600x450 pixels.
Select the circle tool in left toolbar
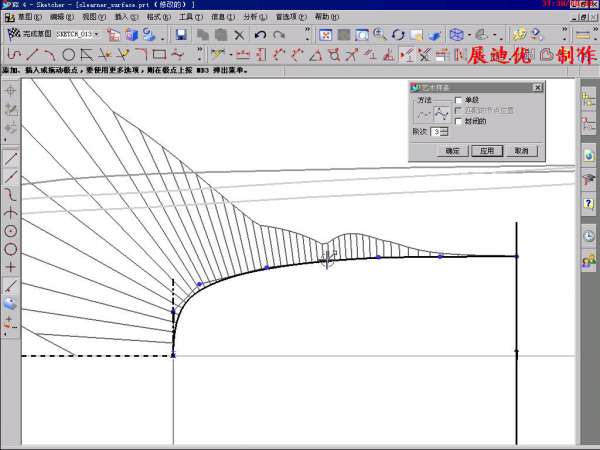[11, 248]
